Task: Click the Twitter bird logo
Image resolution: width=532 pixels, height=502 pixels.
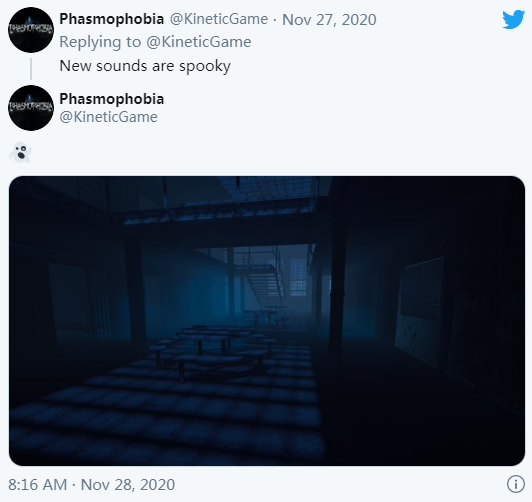Action: (514, 20)
